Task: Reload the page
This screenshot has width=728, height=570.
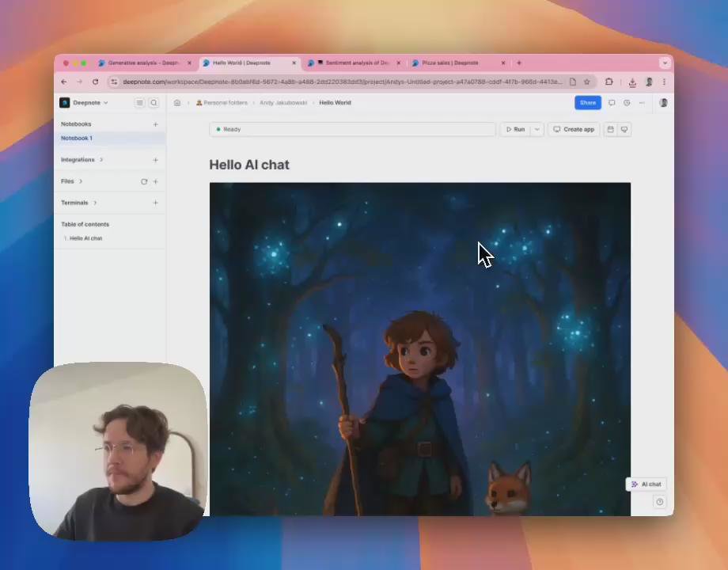Action: click(95, 82)
